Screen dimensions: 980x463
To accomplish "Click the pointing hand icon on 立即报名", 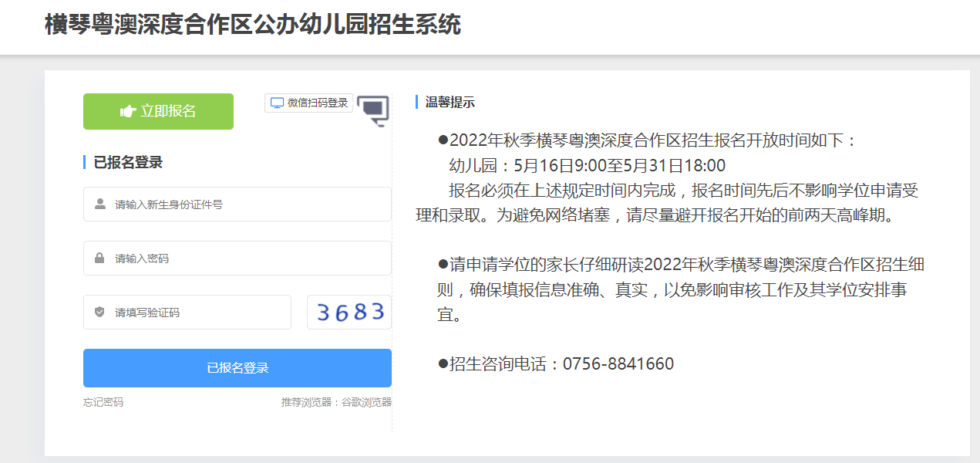I will click(x=128, y=111).
